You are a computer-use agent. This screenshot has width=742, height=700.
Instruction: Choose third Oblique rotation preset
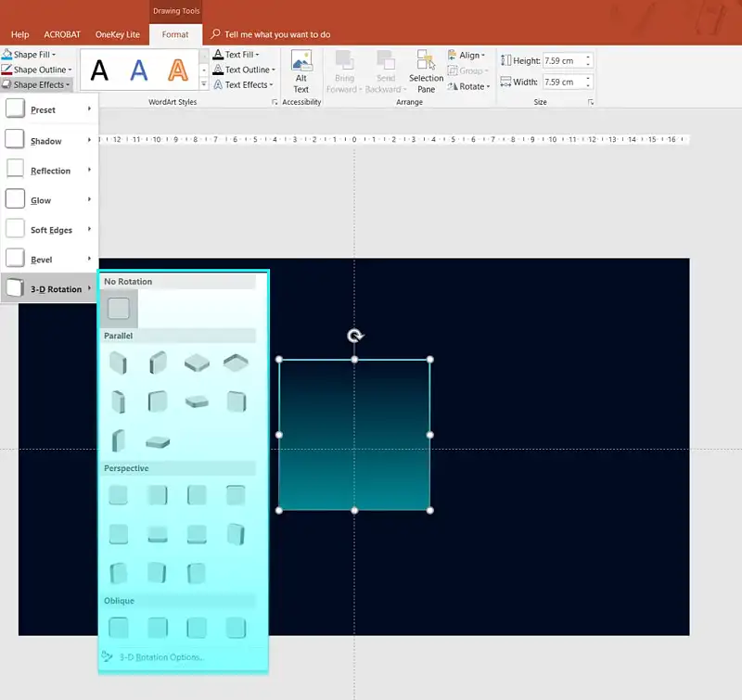tap(197, 628)
